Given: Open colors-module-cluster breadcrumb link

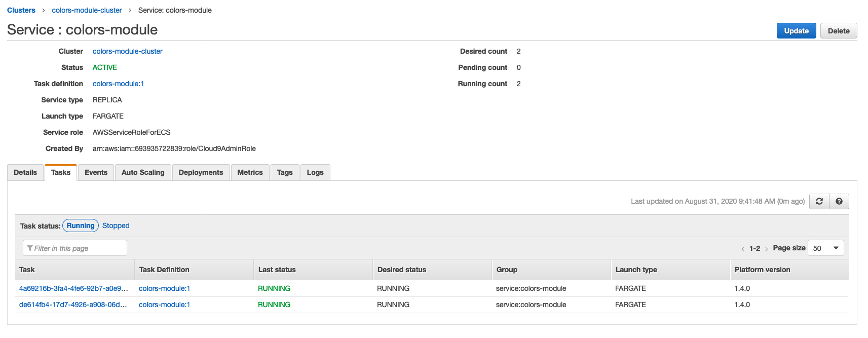Looking at the screenshot, I should (87, 10).
